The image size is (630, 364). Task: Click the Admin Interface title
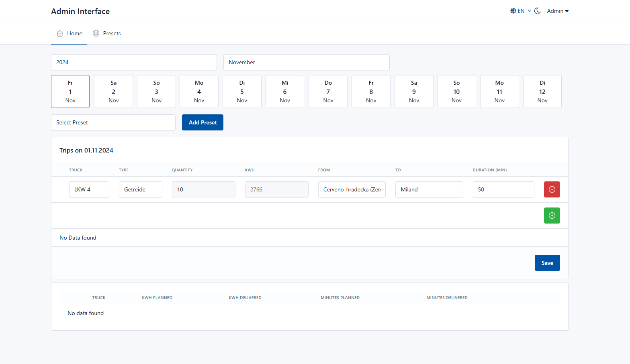(x=80, y=11)
